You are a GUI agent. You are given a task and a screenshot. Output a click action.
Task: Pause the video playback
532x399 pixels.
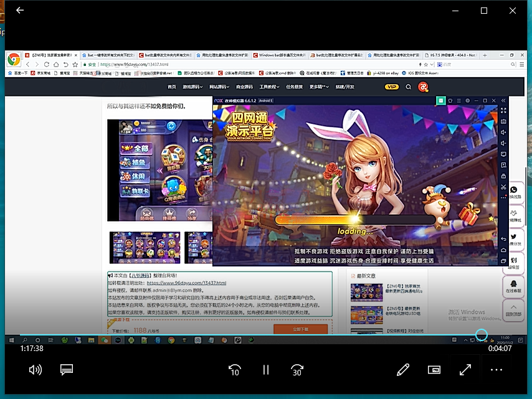[x=266, y=370]
